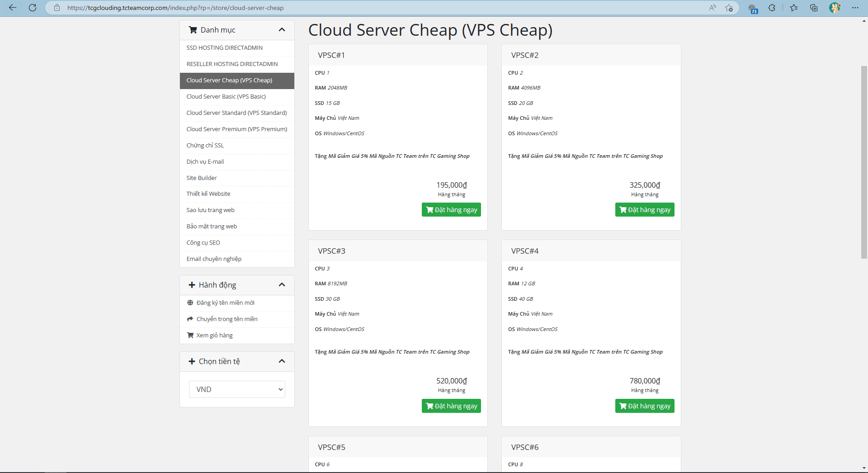Image resolution: width=868 pixels, height=473 pixels.
Task: Reload the page with the refresh icon
Action: (33, 8)
